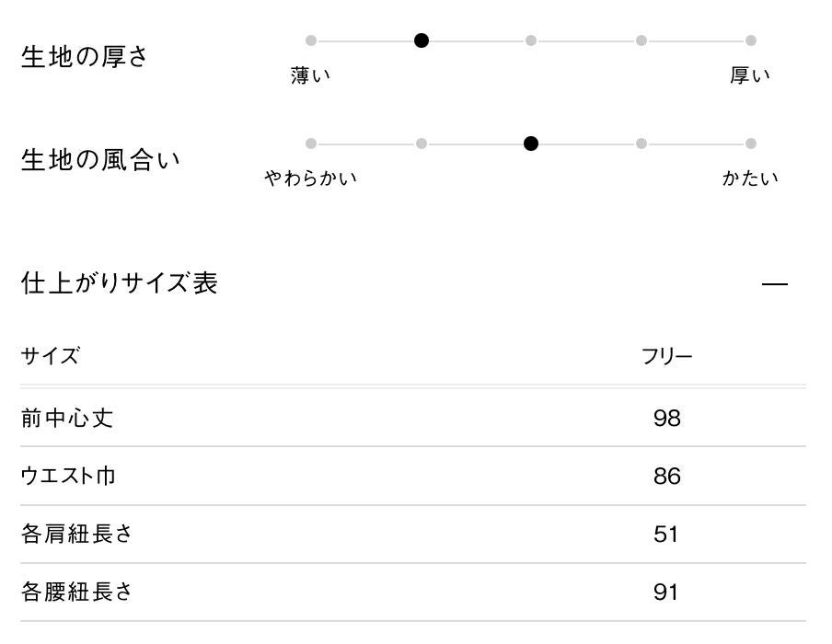Image resolution: width=832 pixels, height=644 pixels.
Task: Click the 生地の厚さ label
Action: click(84, 57)
